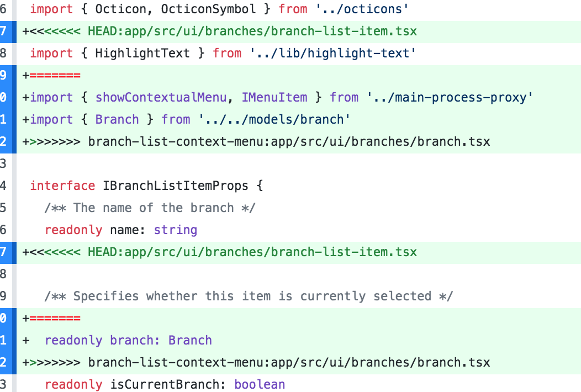Click the IMenuItem import token

[274, 97]
